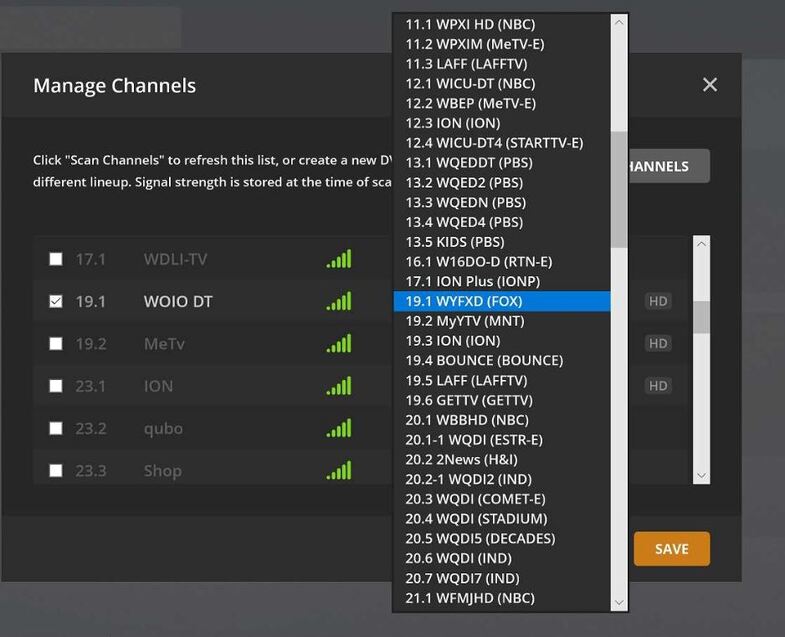
Task: Select 16.1 W16DO-D (RTN-E)
Action: [x=502, y=261]
